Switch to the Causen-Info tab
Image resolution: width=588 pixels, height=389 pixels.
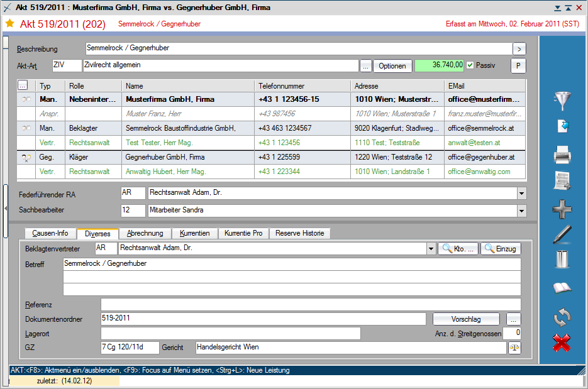[x=50, y=233]
